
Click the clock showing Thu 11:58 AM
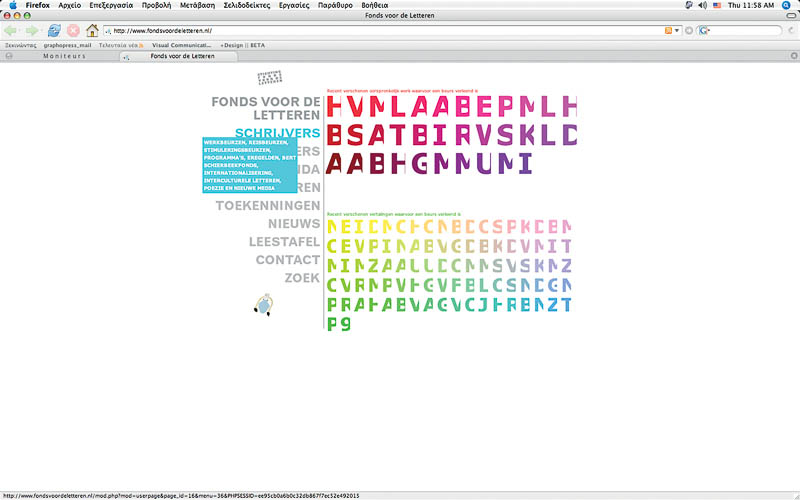(x=751, y=5)
